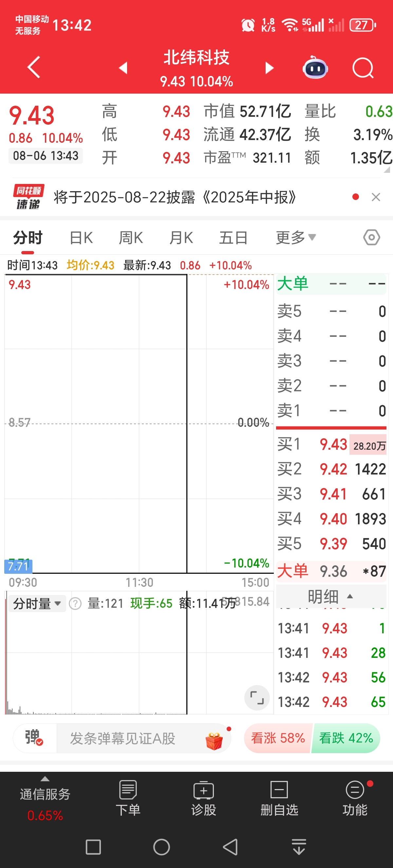Tap green 大单 row at top
The height and width of the screenshot is (868, 393).
pyautogui.click(x=331, y=284)
